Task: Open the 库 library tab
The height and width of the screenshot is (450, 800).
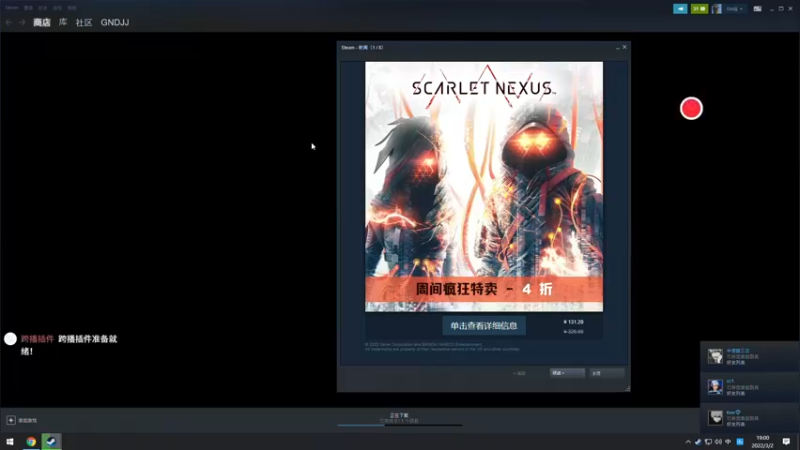Action: pos(63,22)
